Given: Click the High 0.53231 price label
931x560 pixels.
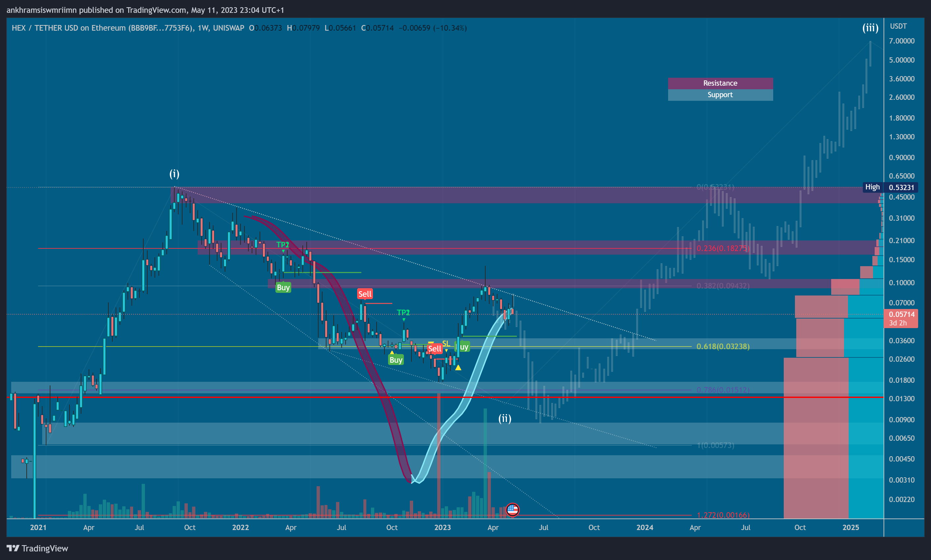Looking at the screenshot, I should coord(890,187).
